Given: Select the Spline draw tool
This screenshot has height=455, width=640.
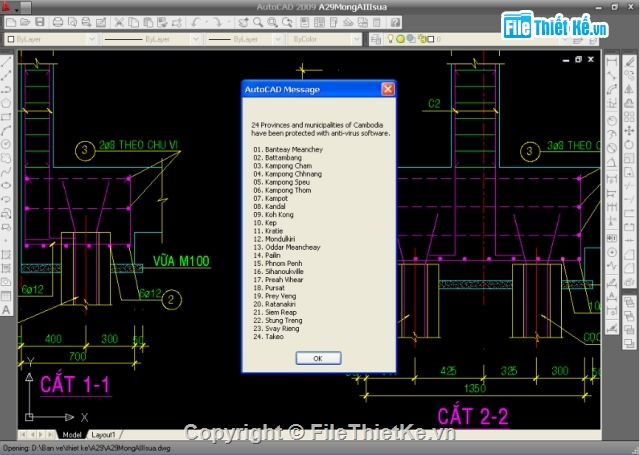Looking at the screenshot, I should point(6,172).
